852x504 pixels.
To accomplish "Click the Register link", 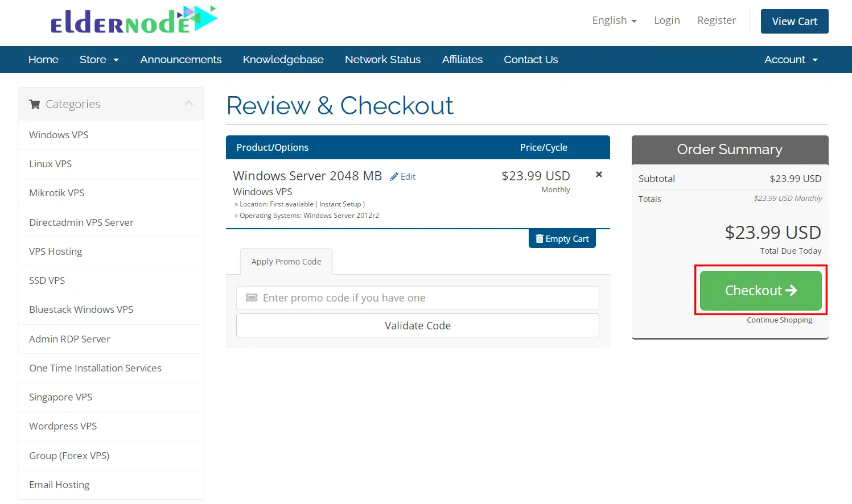I will pyautogui.click(x=717, y=20).
